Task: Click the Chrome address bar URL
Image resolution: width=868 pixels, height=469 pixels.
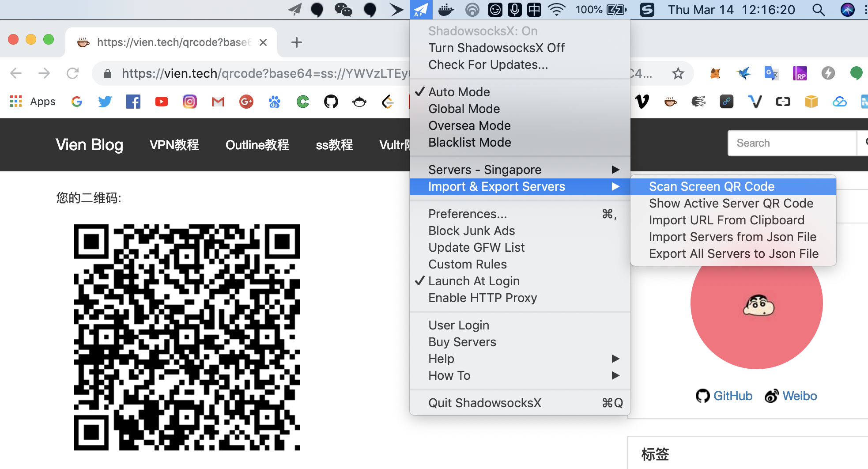Action: click(x=264, y=73)
